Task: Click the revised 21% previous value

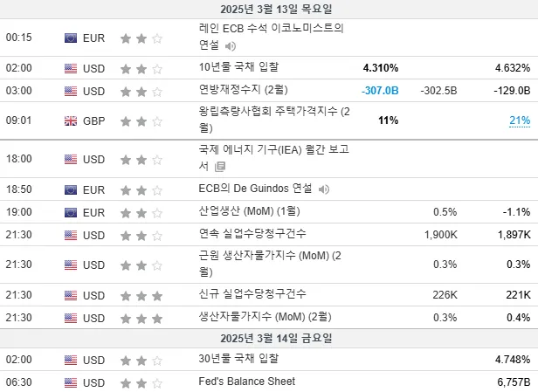Action: click(x=520, y=120)
